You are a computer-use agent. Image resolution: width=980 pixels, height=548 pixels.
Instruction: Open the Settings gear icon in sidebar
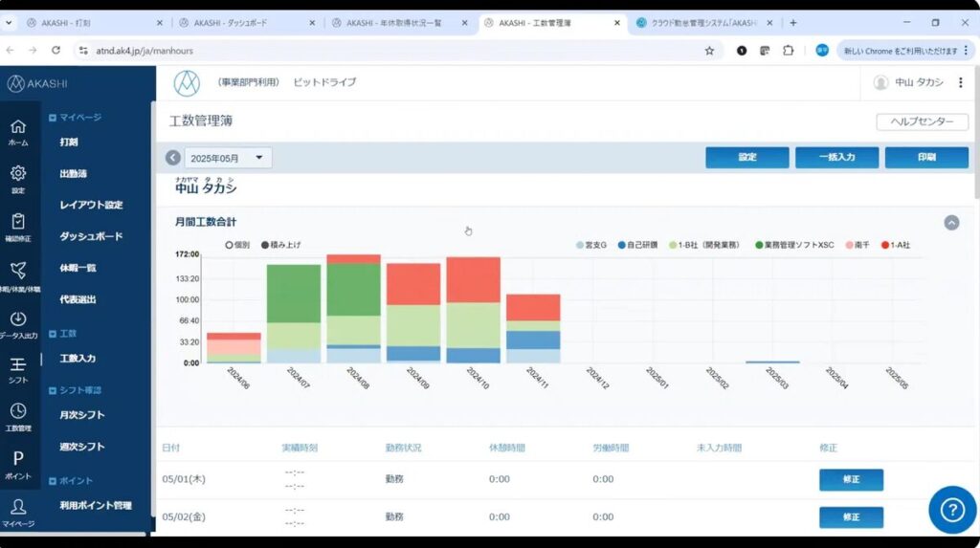pyautogui.click(x=18, y=174)
